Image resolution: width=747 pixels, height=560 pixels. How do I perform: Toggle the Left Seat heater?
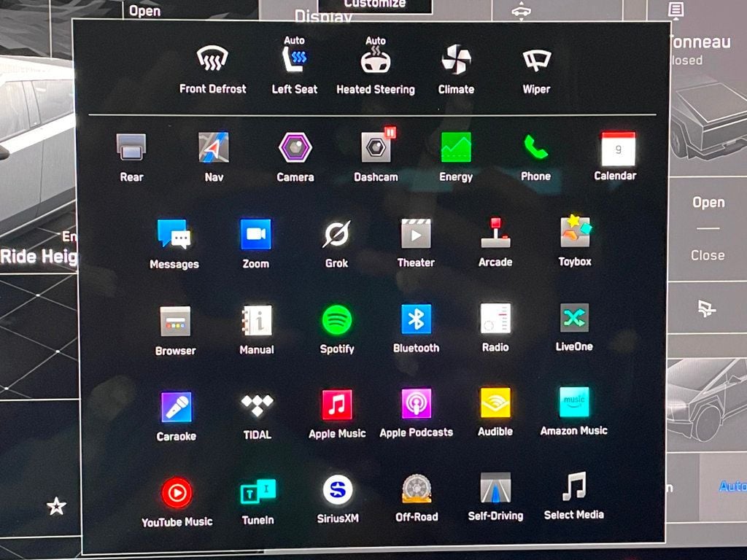point(295,65)
